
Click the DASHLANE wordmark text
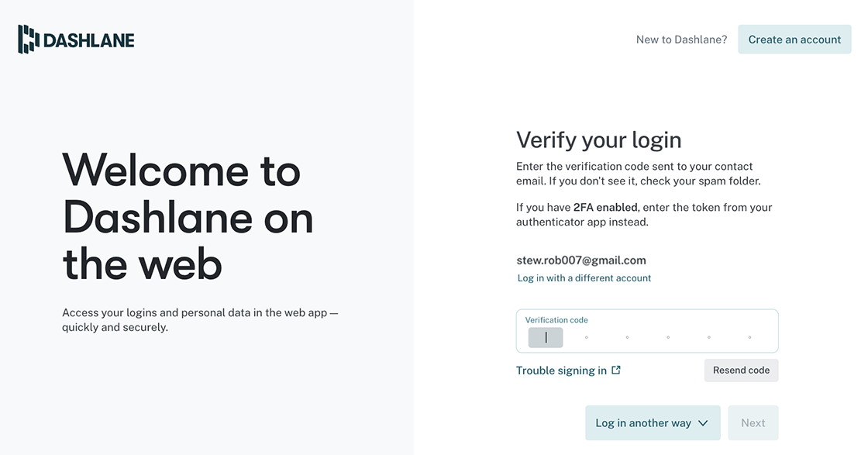coord(88,40)
